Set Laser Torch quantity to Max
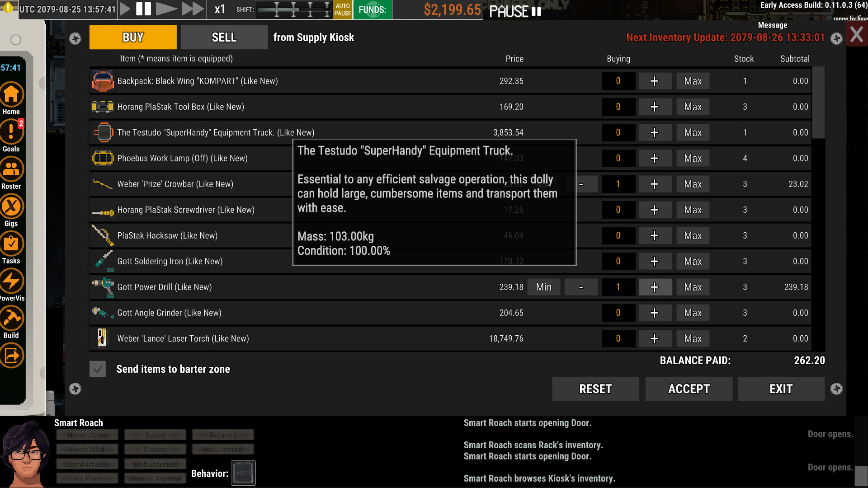The height and width of the screenshot is (488, 868). click(x=693, y=339)
